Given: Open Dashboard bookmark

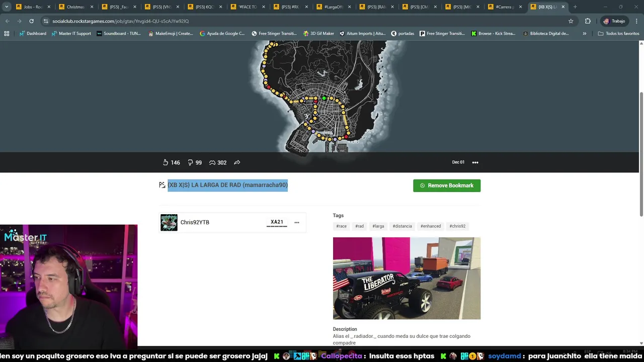Looking at the screenshot, I should coord(33,34).
